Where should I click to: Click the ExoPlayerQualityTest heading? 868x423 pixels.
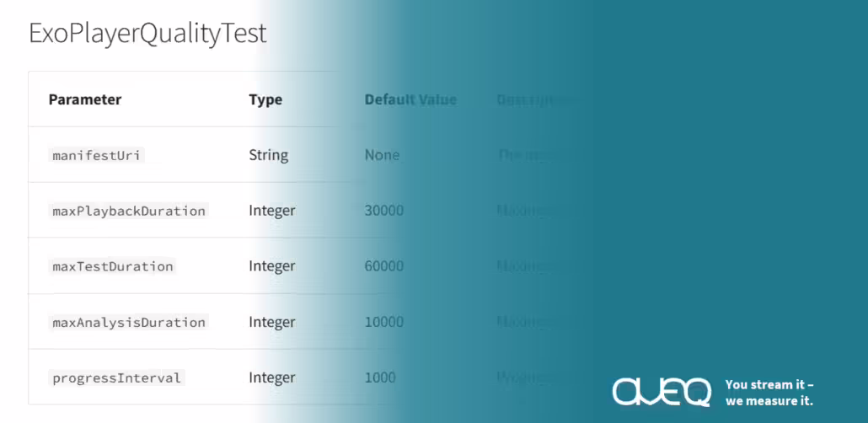point(147,34)
